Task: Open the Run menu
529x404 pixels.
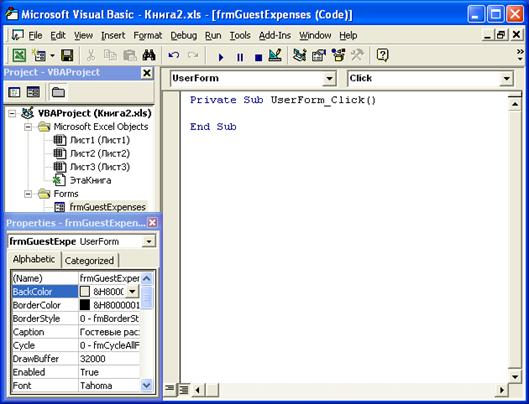Action: coord(213,35)
